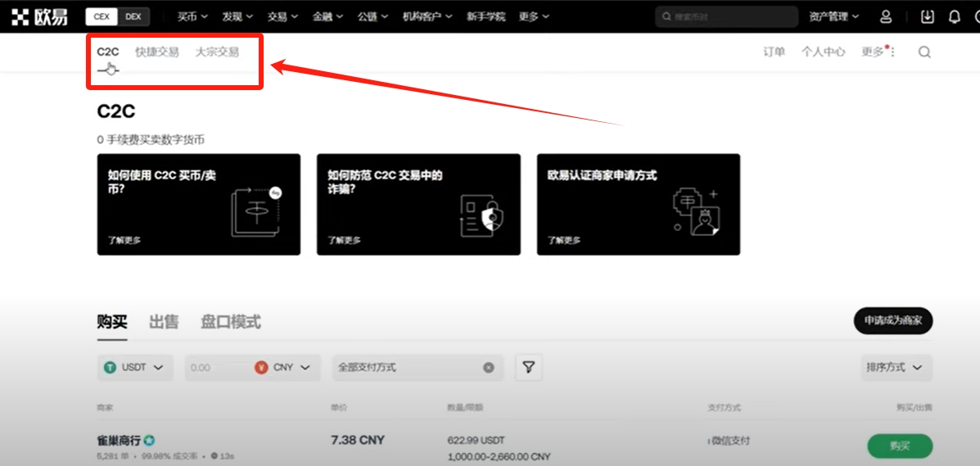
Task: Select the C2C tab
Action: pyautogui.click(x=108, y=52)
